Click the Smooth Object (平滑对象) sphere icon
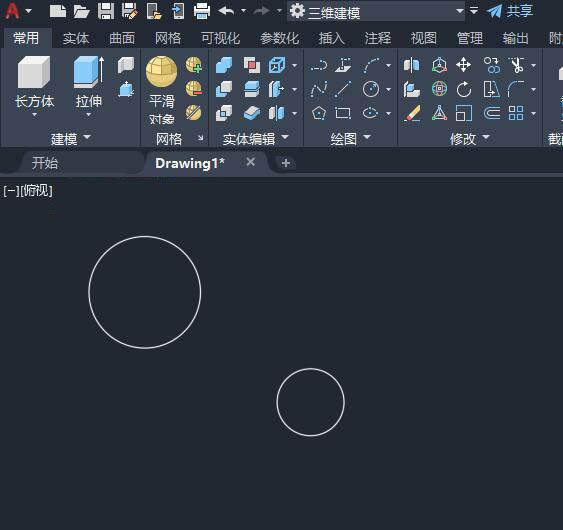563x530 pixels. click(x=162, y=71)
